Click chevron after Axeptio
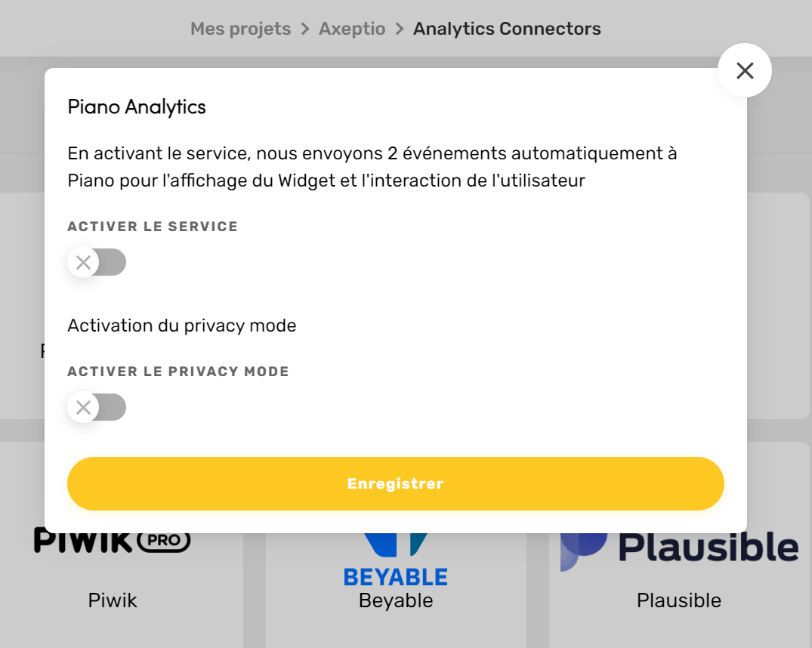Screen dimensions: 812x648 400,29
